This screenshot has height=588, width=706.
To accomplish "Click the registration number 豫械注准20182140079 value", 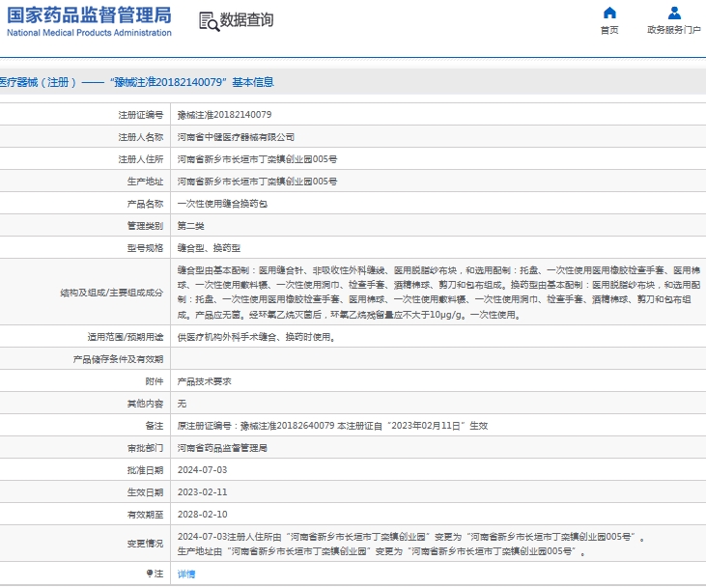I will (x=224, y=115).
